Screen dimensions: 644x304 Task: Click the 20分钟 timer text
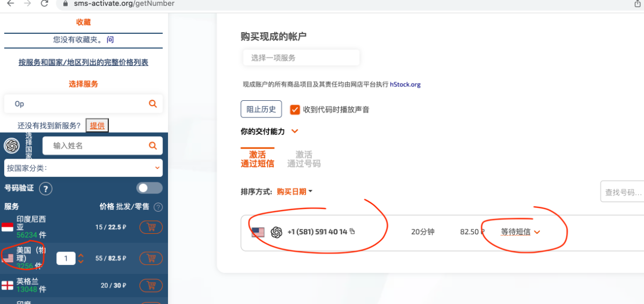coord(423,232)
